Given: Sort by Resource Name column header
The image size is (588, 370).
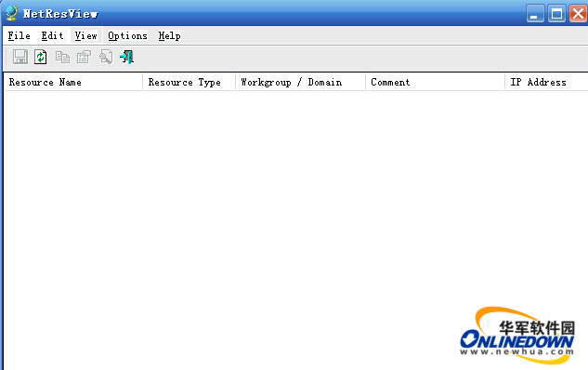Looking at the screenshot, I should 73,82.
